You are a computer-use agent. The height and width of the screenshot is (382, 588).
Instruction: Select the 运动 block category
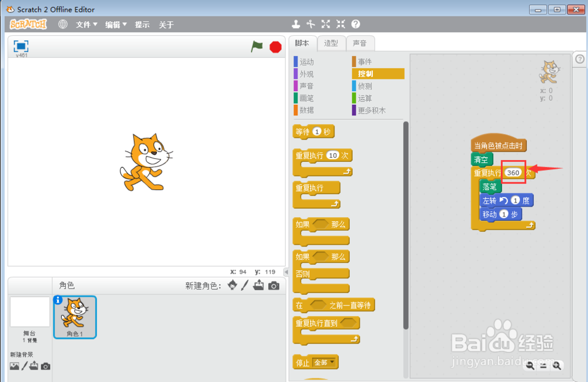pyautogui.click(x=307, y=62)
